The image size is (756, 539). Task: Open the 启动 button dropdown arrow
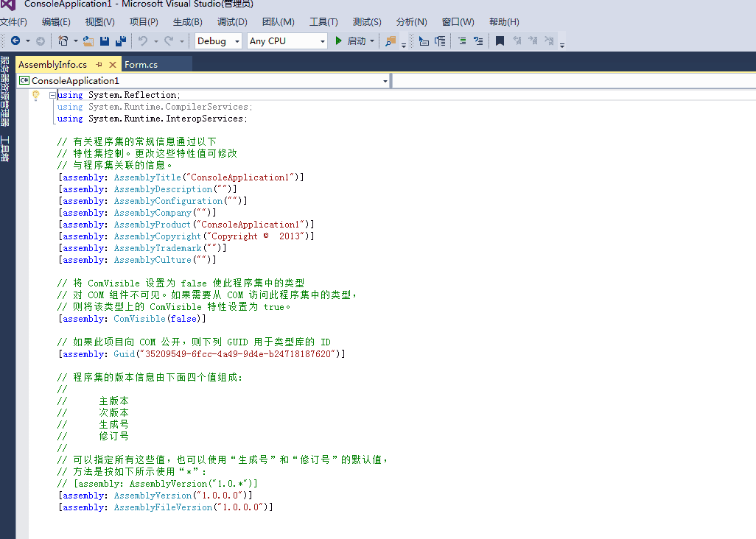point(372,41)
